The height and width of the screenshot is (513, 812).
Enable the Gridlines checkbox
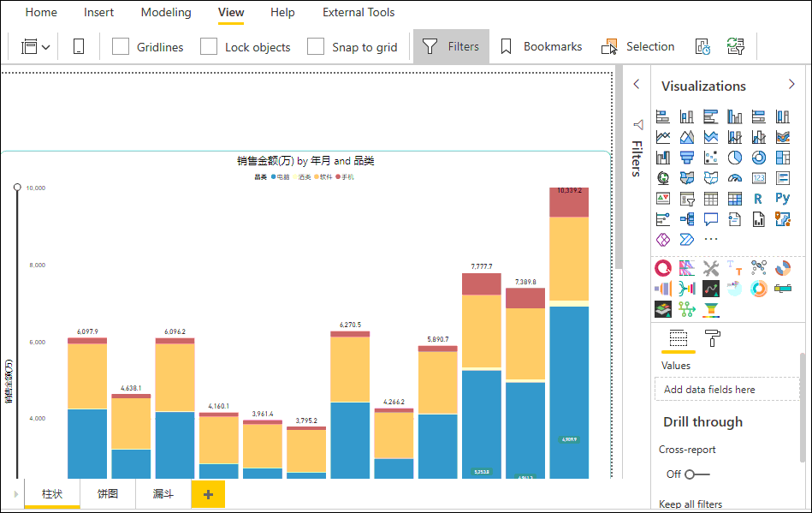(x=120, y=46)
